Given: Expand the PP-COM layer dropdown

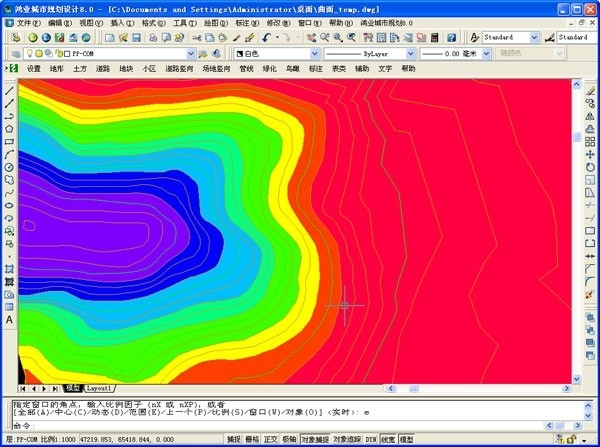Looking at the screenshot, I should tap(191, 54).
